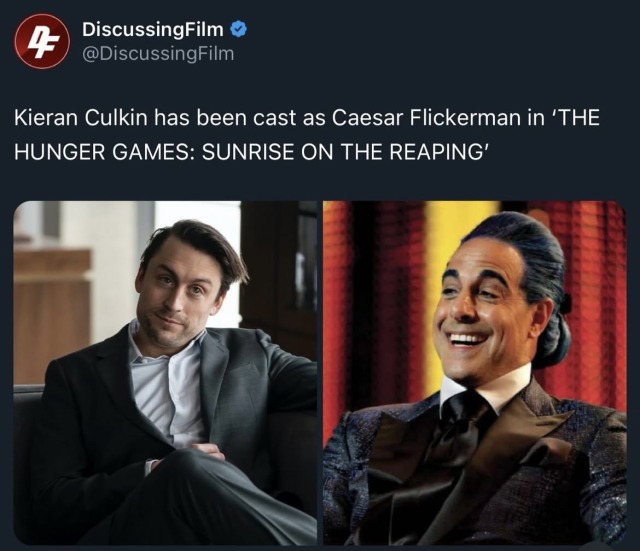Open the right photo of smiling man with ponytail
640x551 pixels.
[x=475, y=373]
